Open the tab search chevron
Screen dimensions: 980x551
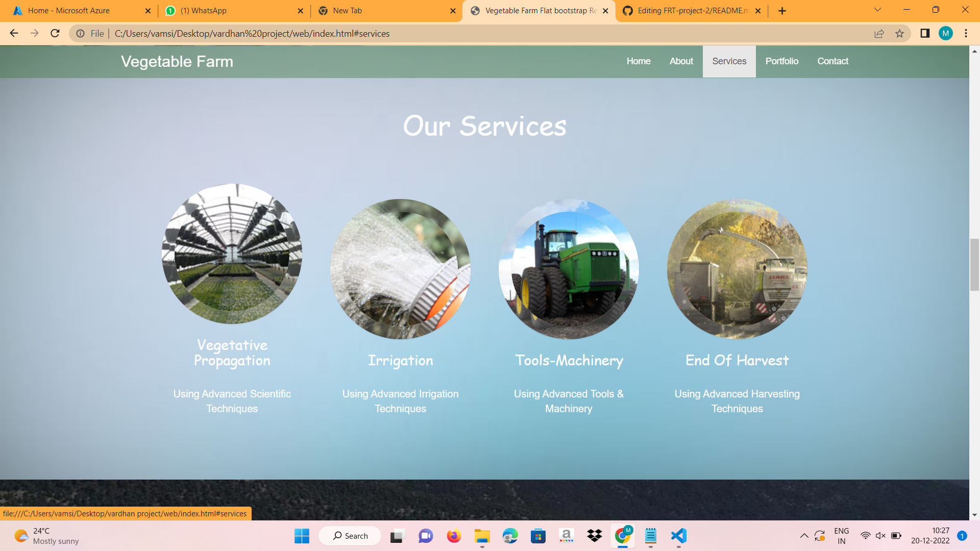[x=877, y=10]
